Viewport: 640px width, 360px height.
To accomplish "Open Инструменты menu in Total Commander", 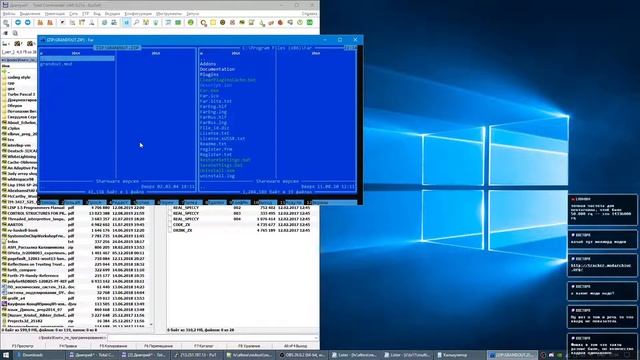I will coord(169,13).
